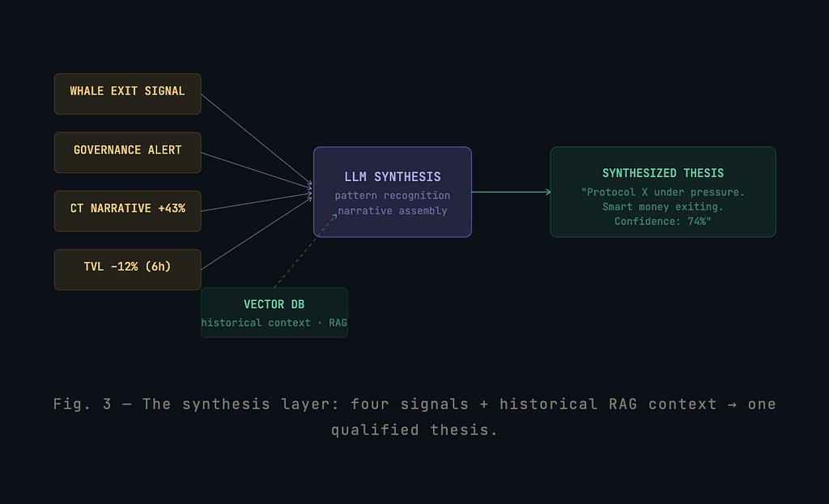
Task: Click the Fig. 3 caption first line
Action: click(414, 404)
